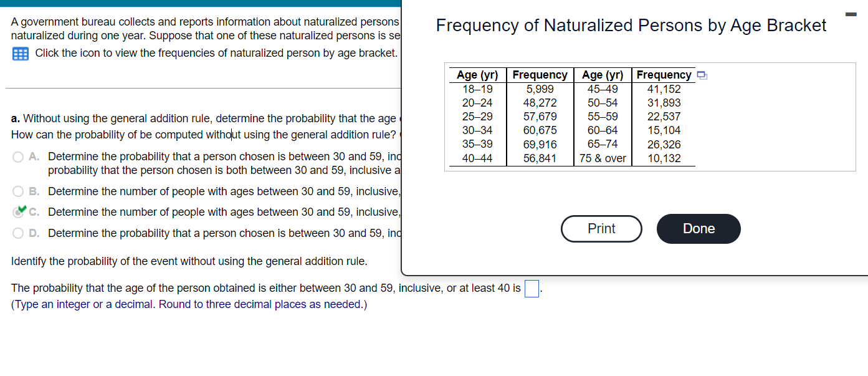The image size is (868, 376).
Task: Select answer option D
Action: point(19,233)
